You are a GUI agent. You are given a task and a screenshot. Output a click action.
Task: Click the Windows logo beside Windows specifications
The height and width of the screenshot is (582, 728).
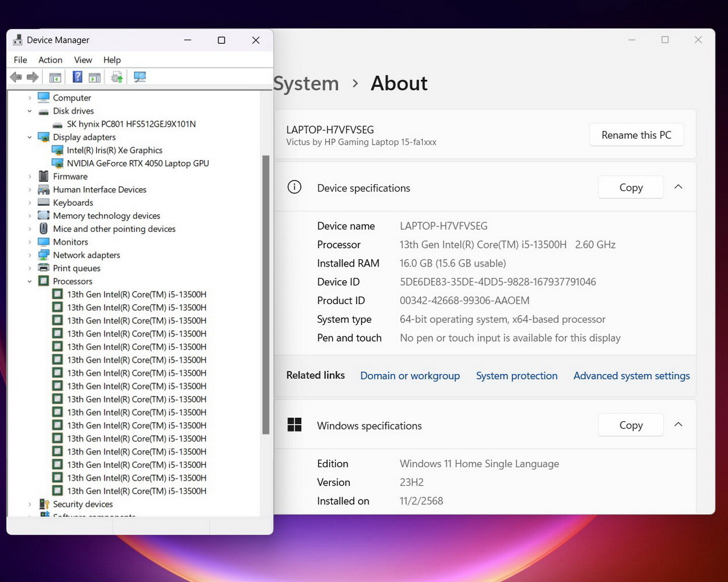[x=295, y=425]
